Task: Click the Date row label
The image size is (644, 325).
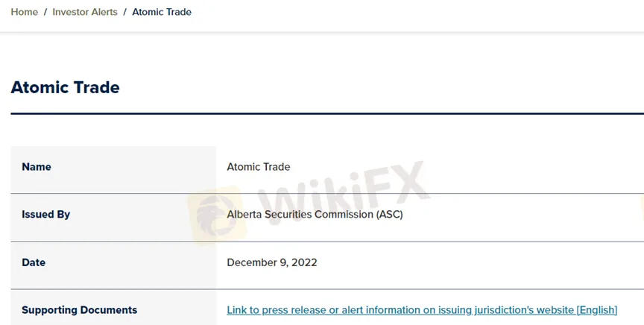Action: tap(34, 262)
